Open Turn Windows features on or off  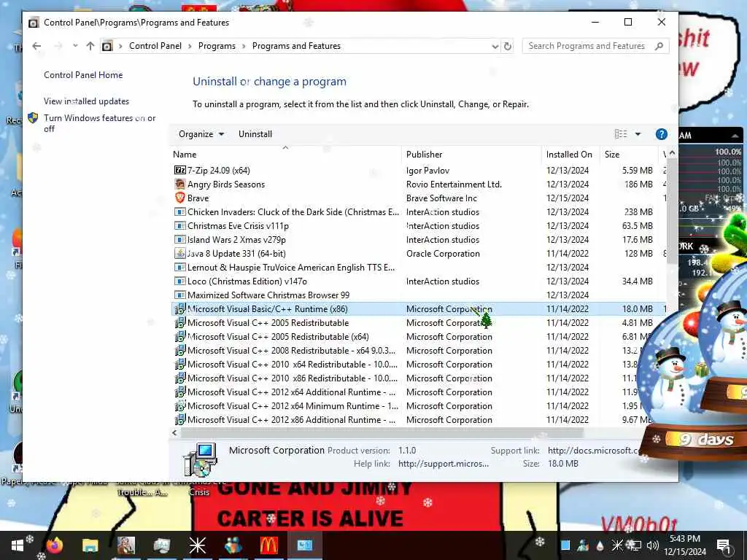[x=99, y=122]
